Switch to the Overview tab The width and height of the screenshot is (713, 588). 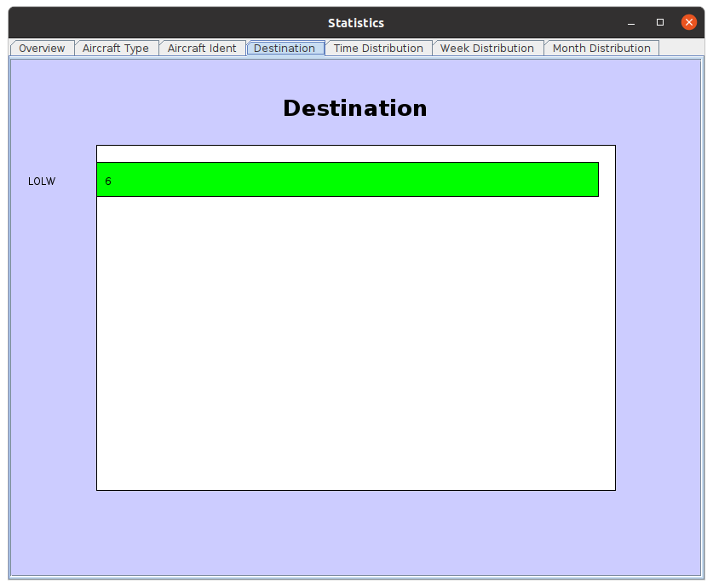42,49
